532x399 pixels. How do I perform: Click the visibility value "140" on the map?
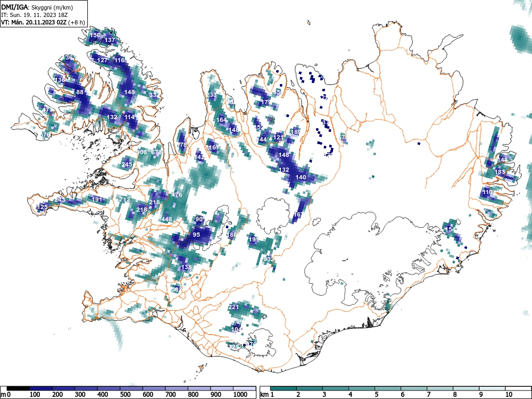click(301, 177)
